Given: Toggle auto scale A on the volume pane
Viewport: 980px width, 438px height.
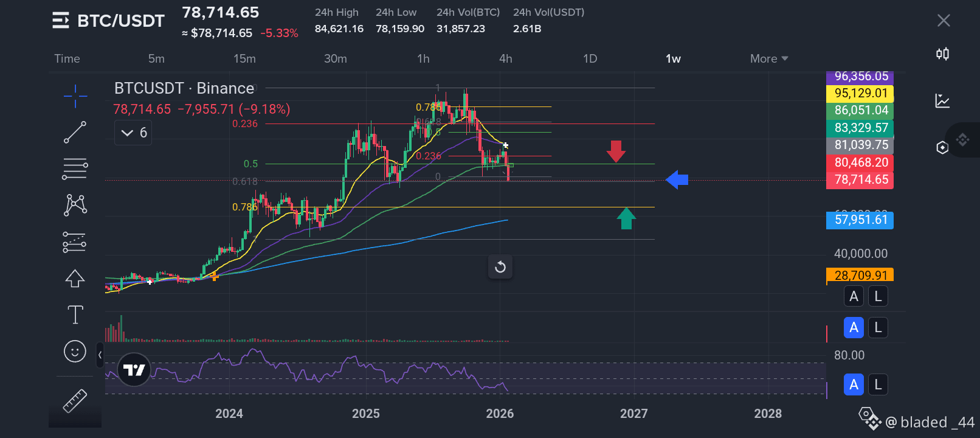Looking at the screenshot, I should pyautogui.click(x=854, y=328).
